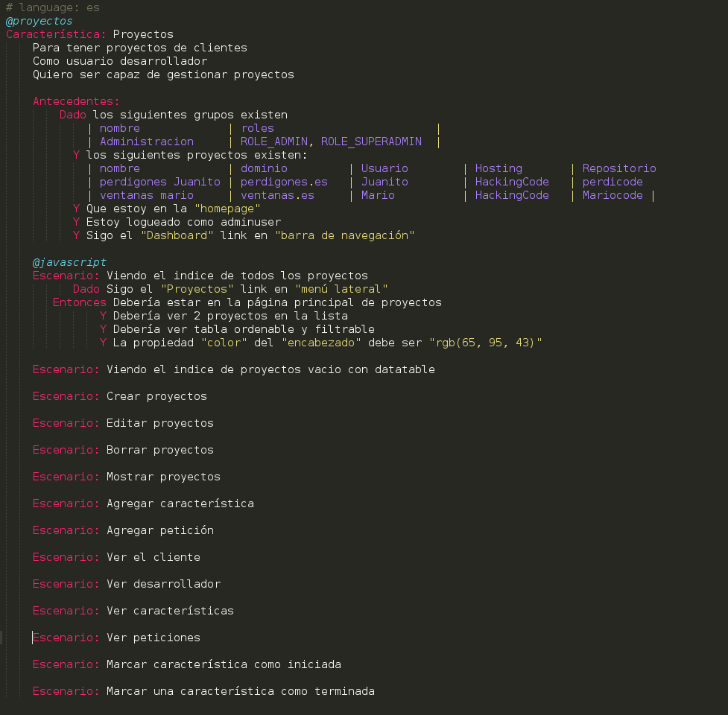Screen dimensions: 728x715
Task: Click 'Viendo el indice de proyectos vacio' scenario
Action: 270,370
